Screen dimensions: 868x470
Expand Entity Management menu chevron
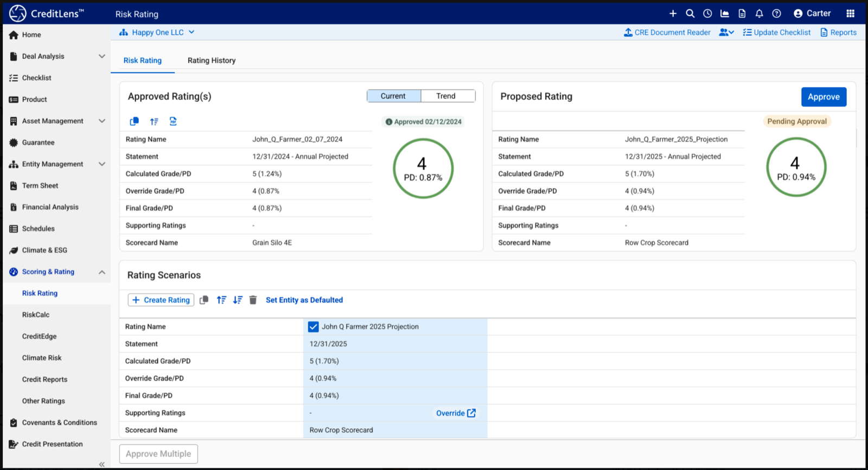(101, 164)
